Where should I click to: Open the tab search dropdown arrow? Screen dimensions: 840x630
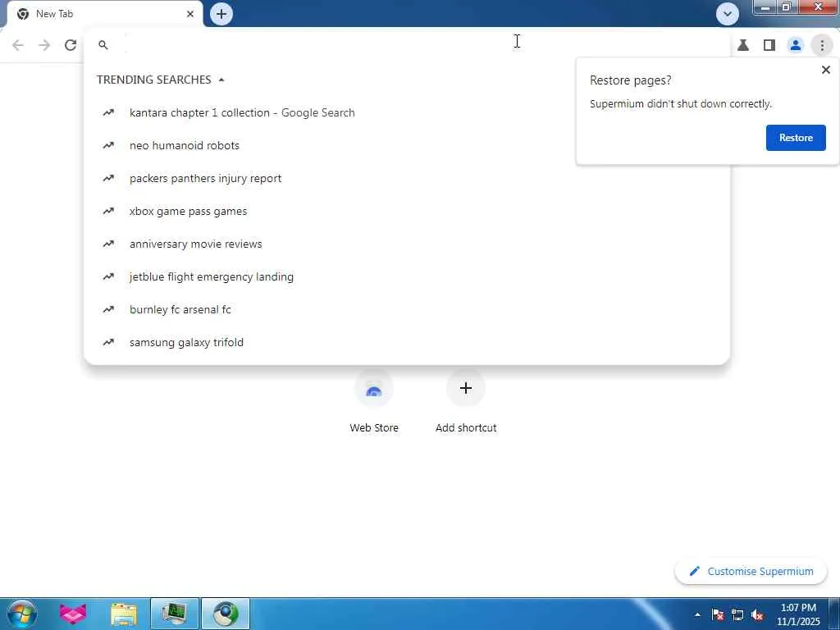[x=728, y=14]
